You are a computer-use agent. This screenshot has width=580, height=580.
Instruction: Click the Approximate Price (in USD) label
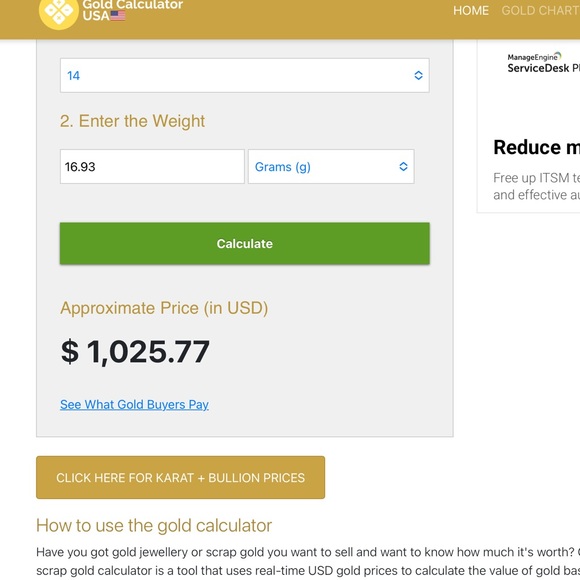click(164, 308)
